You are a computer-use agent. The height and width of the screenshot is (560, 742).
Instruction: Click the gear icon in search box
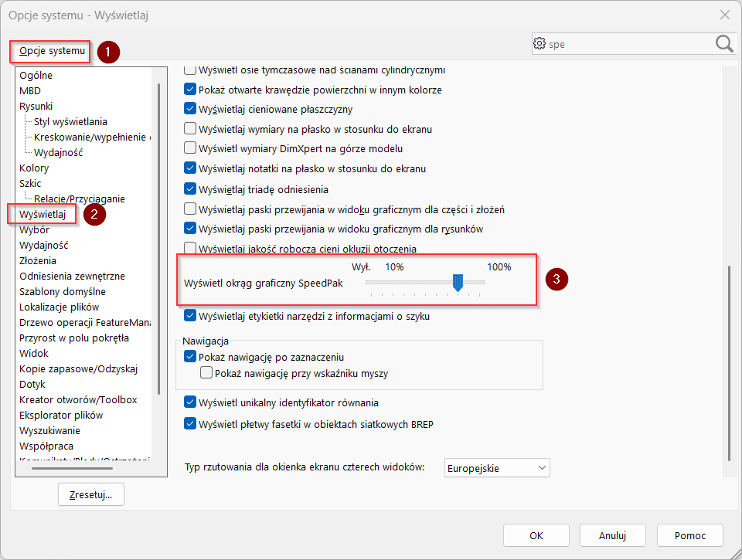(x=539, y=44)
